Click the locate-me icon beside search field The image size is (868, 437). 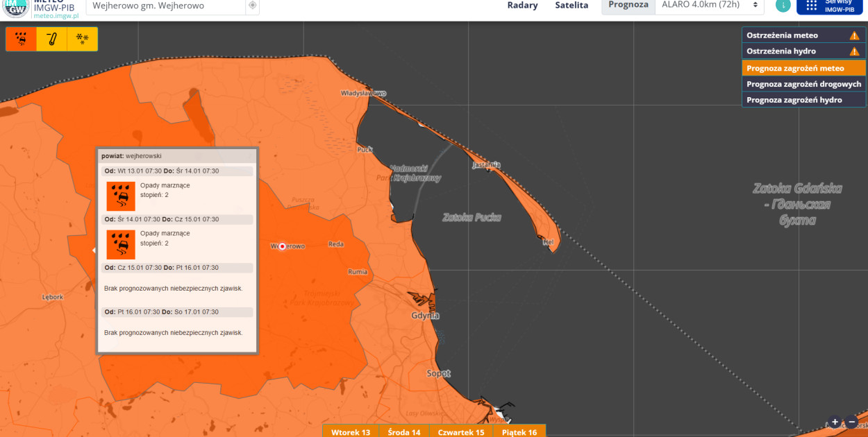point(253,6)
